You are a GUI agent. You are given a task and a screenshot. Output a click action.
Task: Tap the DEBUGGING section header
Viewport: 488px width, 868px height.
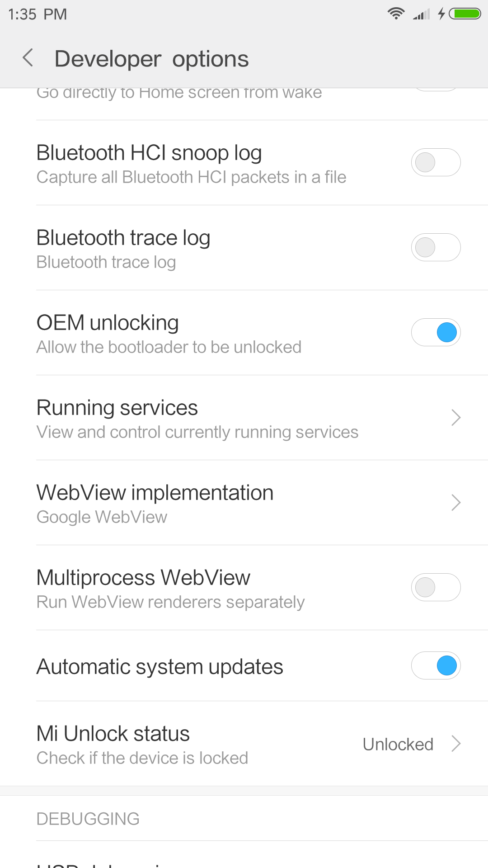coord(88,819)
